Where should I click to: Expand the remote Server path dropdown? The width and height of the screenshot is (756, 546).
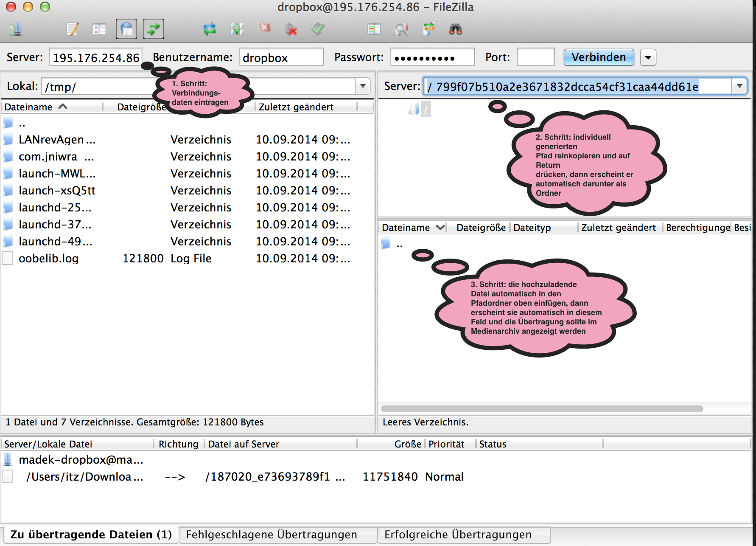point(739,86)
